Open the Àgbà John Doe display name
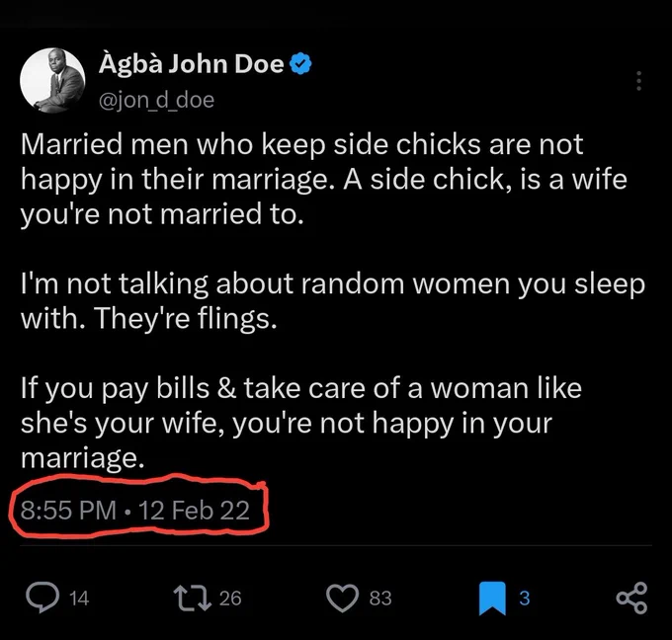The image size is (672, 640). [191, 63]
